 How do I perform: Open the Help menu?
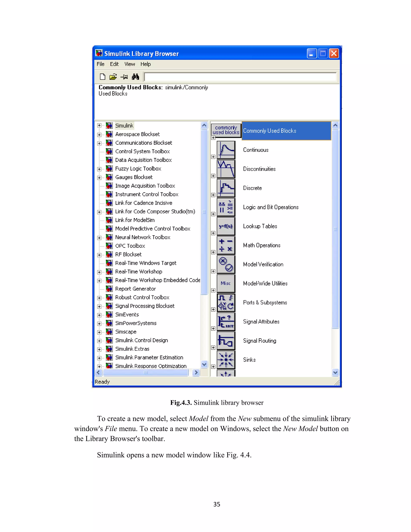pos(146,64)
